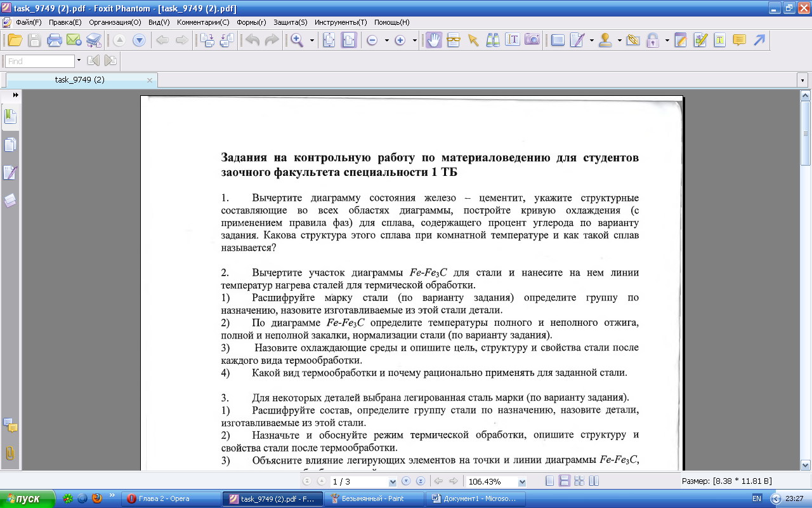Viewport: 812px width, 508px height.
Task: Zoom in with the plus button
Action: point(400,40)
